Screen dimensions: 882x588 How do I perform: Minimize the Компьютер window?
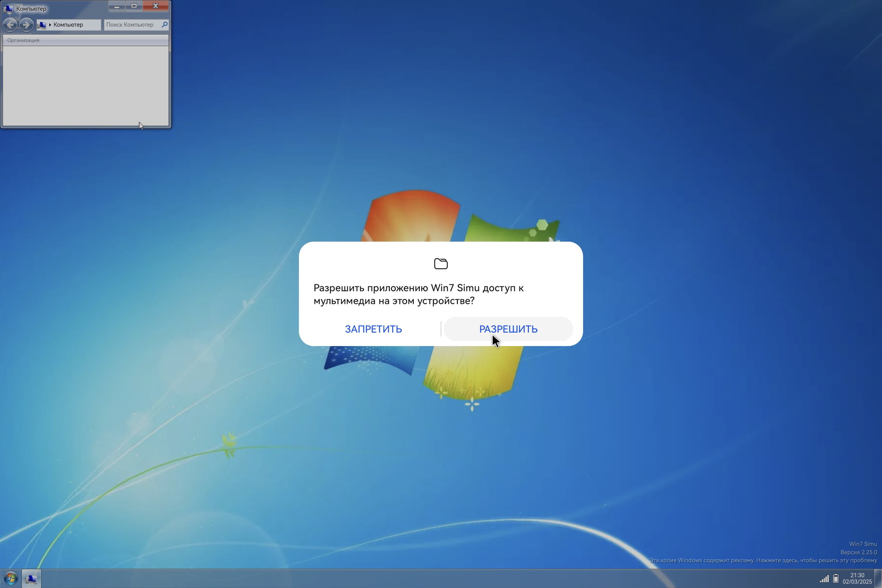(117, 6)
